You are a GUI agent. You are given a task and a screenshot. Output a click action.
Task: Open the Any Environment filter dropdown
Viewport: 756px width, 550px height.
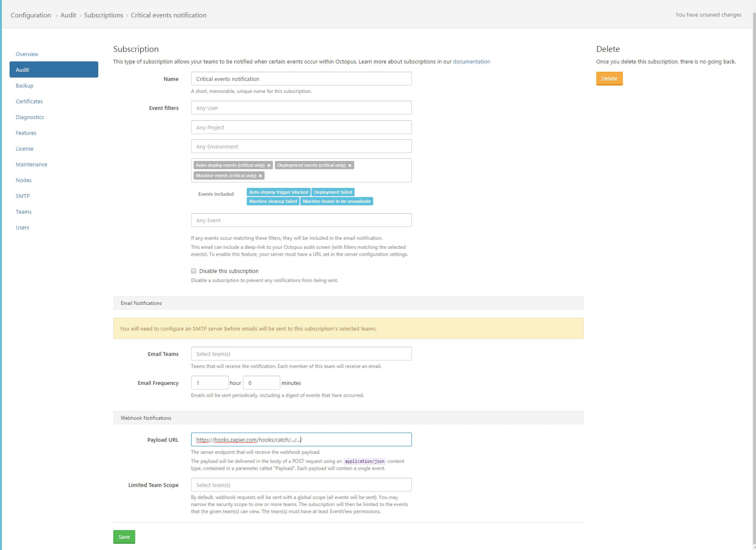click(301, 147)
